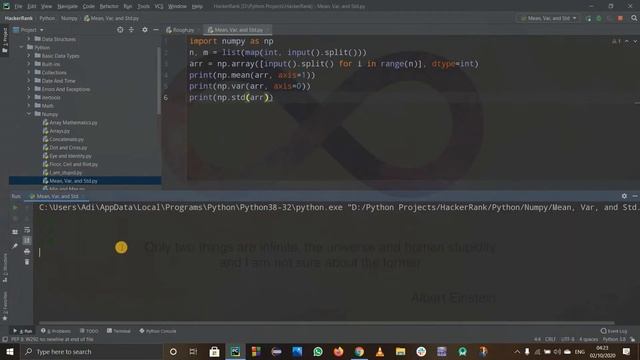640x360 pixels.
Task: Click the Windows taskbar search box
Action: pyautogui.click(x=91, y=351)
